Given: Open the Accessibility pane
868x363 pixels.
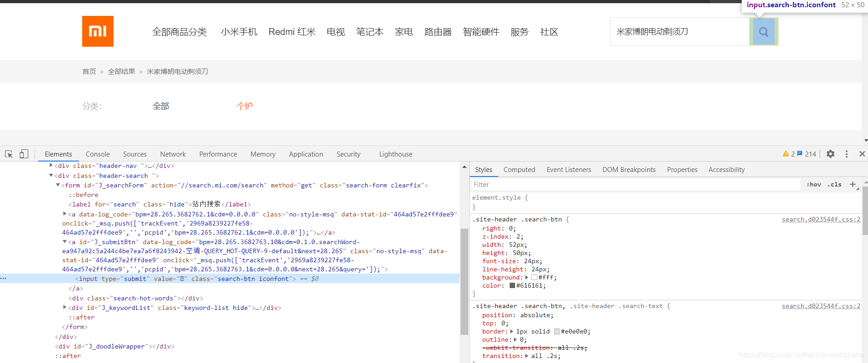Looking at the screenshot, I should tap(727, 170).
